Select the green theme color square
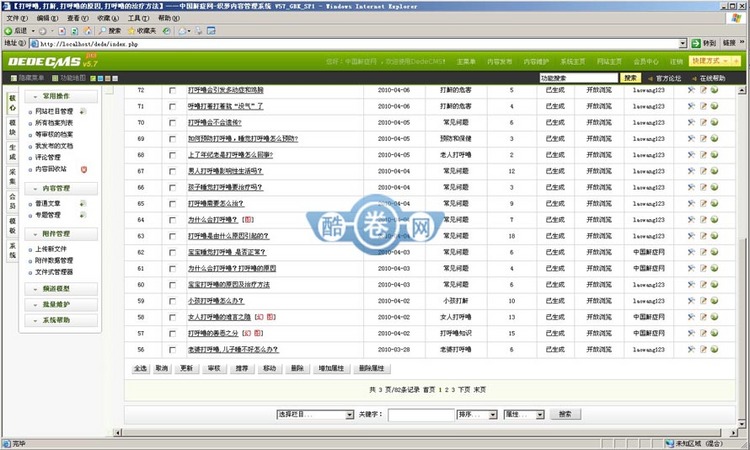 click(x=93, y=78)
